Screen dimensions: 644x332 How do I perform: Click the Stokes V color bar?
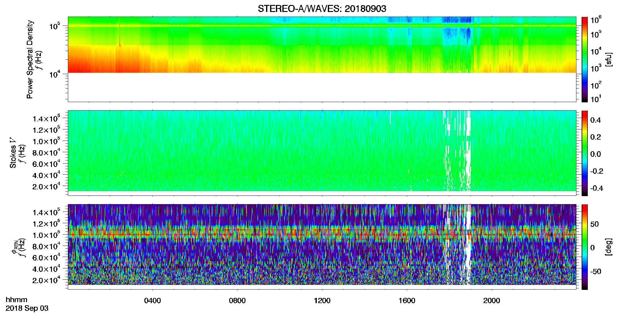click(584, 153)
